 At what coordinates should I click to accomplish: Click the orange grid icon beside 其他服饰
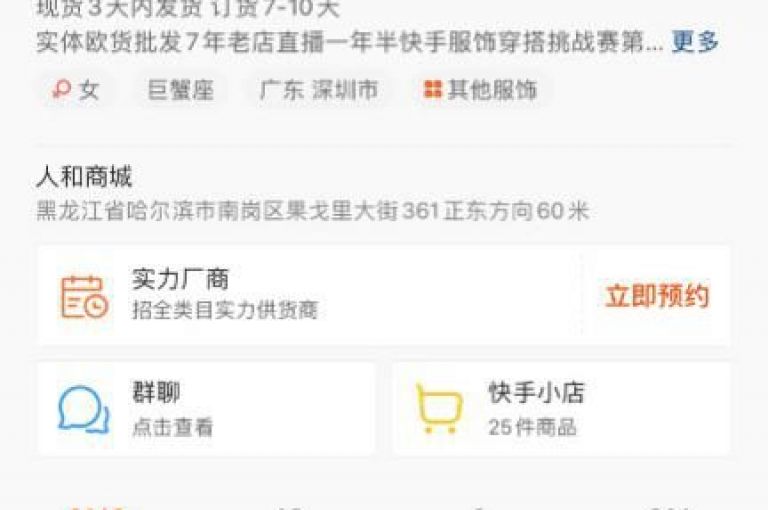click(x=432, y=90)
